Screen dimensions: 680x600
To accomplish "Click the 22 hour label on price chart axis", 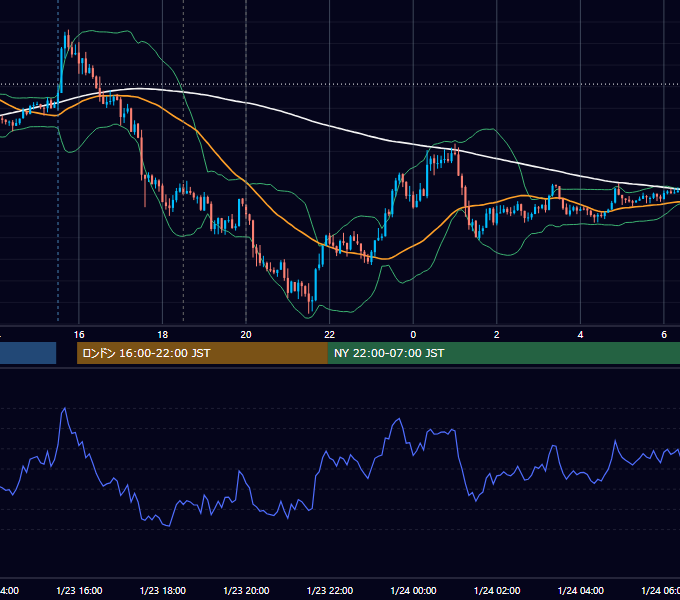I will pyautogui.click(x=330, y=335).
